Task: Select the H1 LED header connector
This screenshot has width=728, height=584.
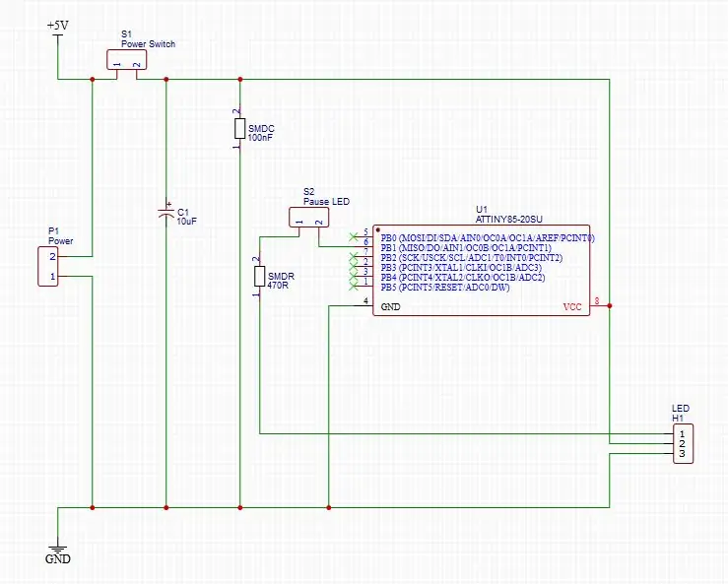Action: (683, 444)
